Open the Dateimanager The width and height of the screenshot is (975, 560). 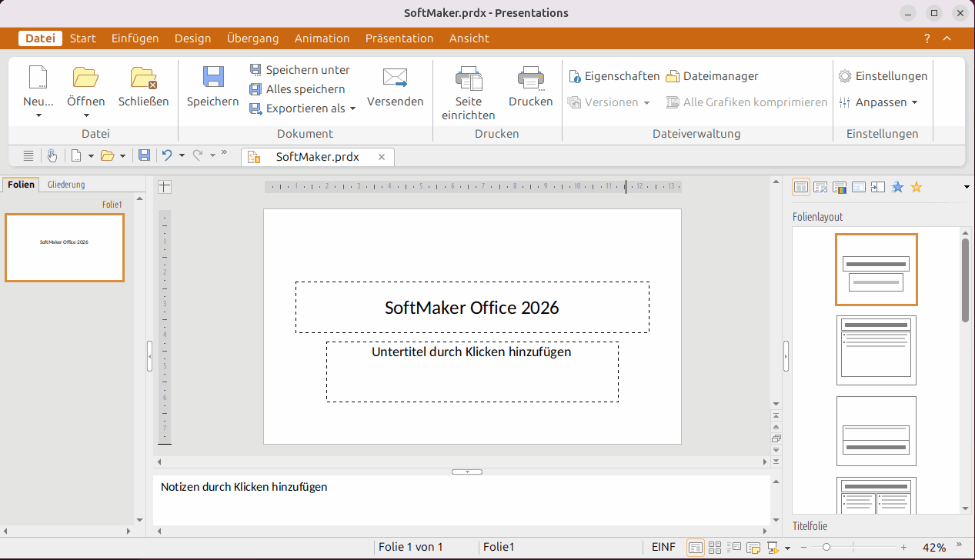click(x=712, y=76)
